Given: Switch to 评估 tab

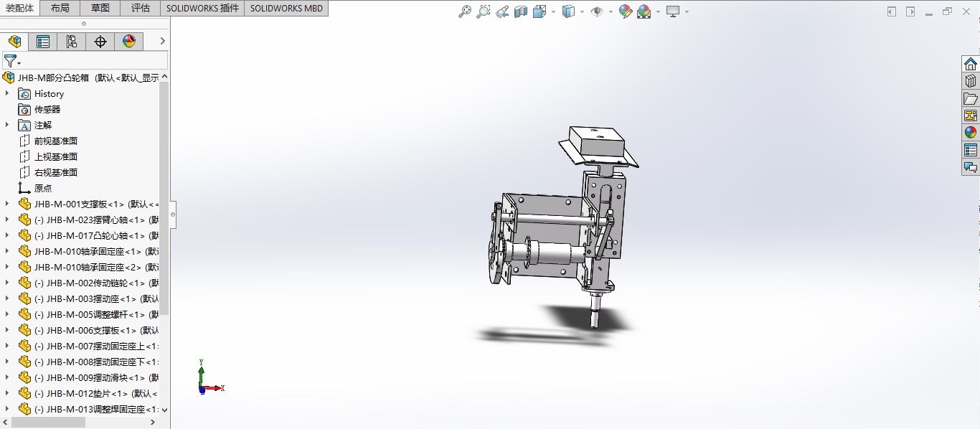Looking at the screenshot, I should (141, 8).
